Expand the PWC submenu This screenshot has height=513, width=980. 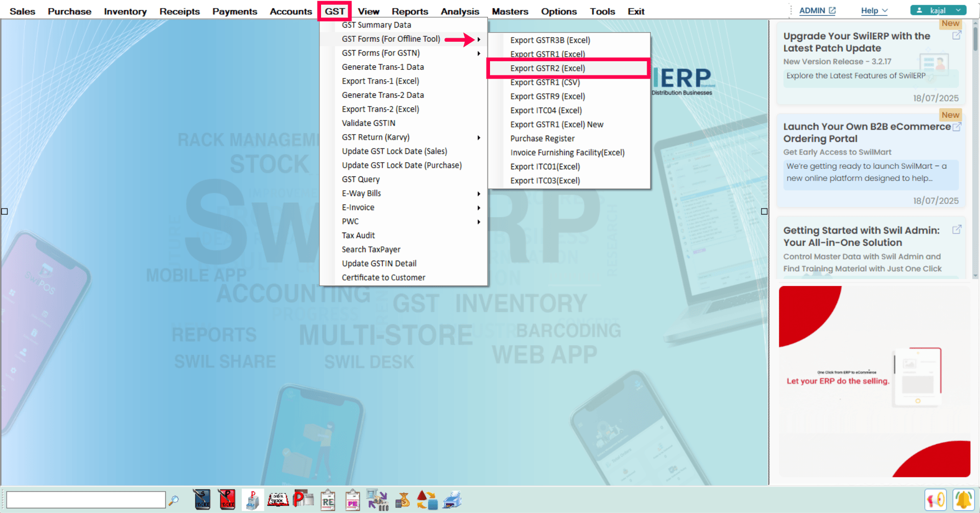pyautogui.click(x=403, y=221)
